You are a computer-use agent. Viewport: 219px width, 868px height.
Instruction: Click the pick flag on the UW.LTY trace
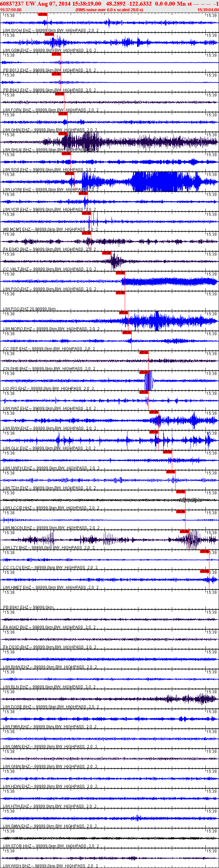tap(184, 531)
